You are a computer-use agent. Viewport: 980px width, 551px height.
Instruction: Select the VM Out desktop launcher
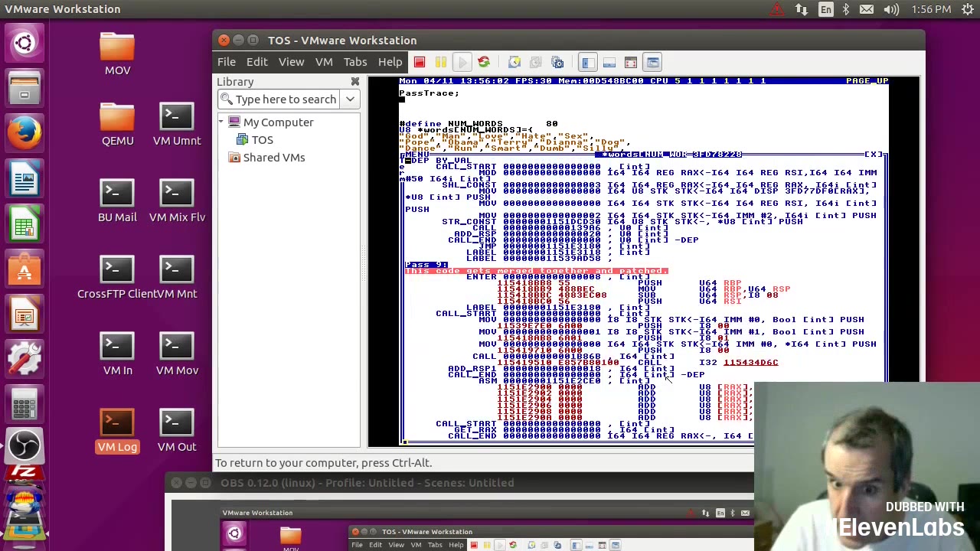point(177,430)
